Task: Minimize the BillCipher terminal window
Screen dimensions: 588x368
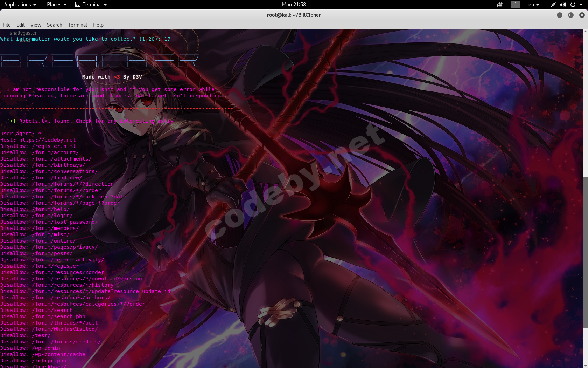Action: [560, 15]
